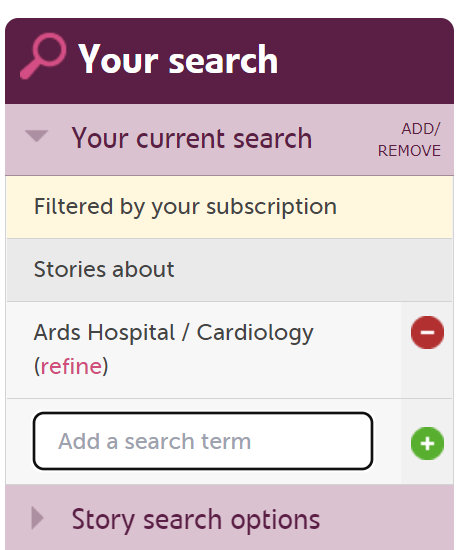Add search term using green plus icon
Image resolution: width=472 pixels, height=550 pixels.
click(427, 443)
